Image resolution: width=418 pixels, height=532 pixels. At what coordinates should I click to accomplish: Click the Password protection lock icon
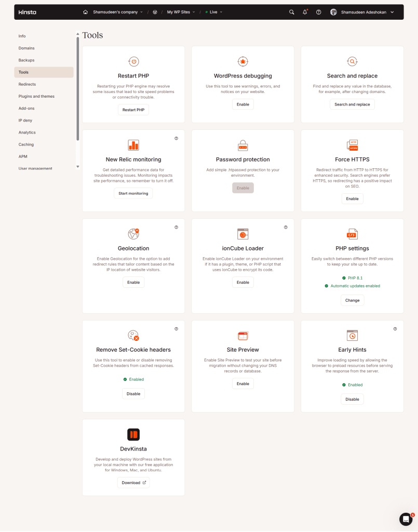click(x=242, y=145)
